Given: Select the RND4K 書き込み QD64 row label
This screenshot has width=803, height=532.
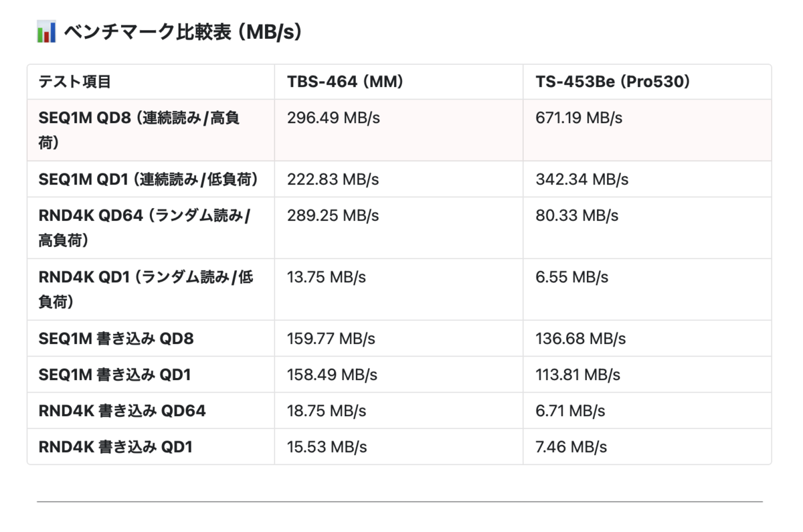Looking at the screenshot, I should [x=122, y=411].
